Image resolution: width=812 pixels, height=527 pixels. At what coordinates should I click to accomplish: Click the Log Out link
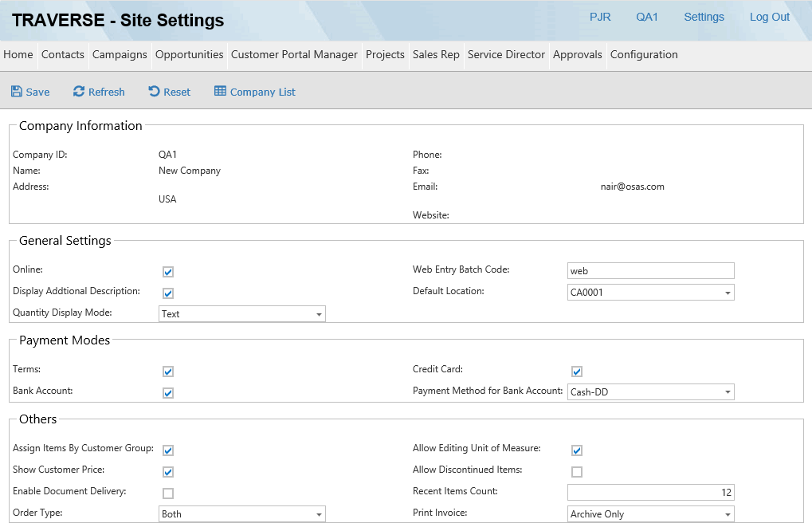769,17
